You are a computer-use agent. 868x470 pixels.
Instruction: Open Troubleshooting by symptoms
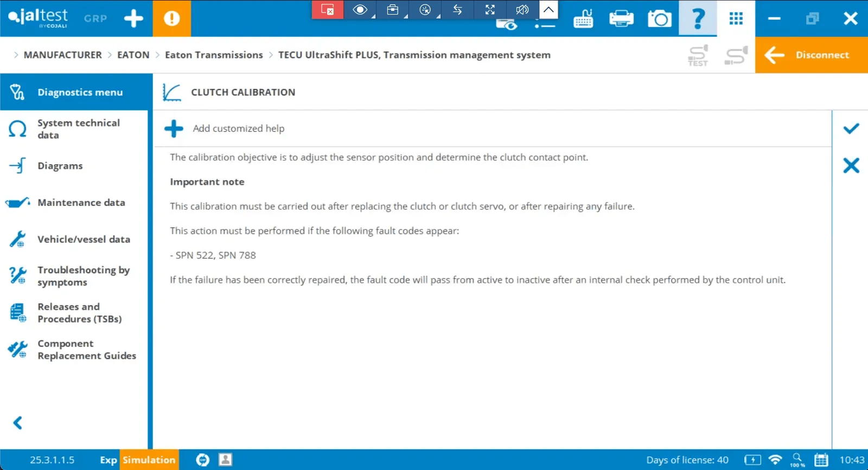[74, 276]
